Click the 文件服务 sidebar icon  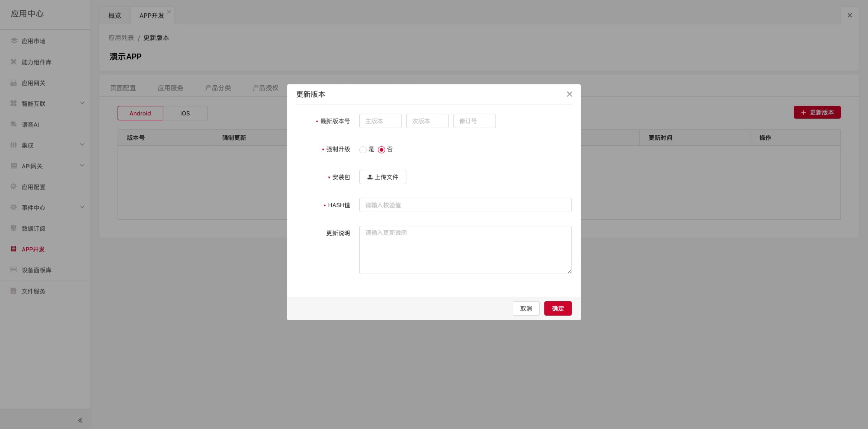pyautogui.click(x=14, y=291)
